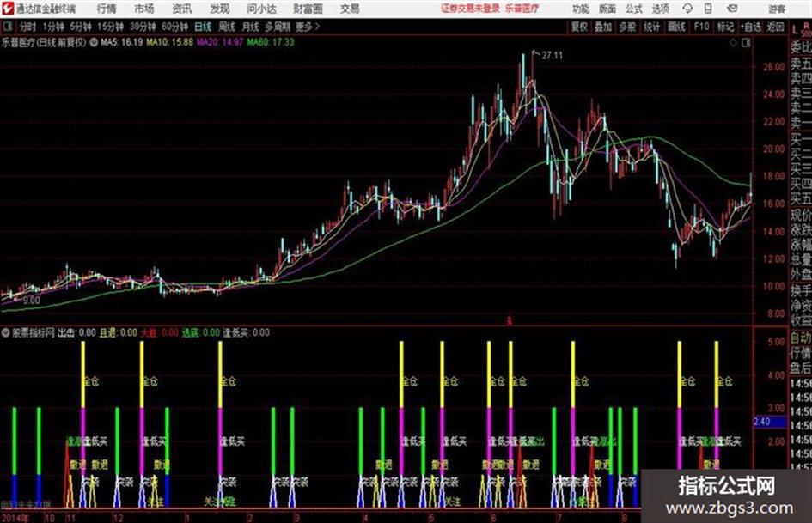The image size is (812, 523).
Task: Open the 发现 menu
Action: click(220, 9)
